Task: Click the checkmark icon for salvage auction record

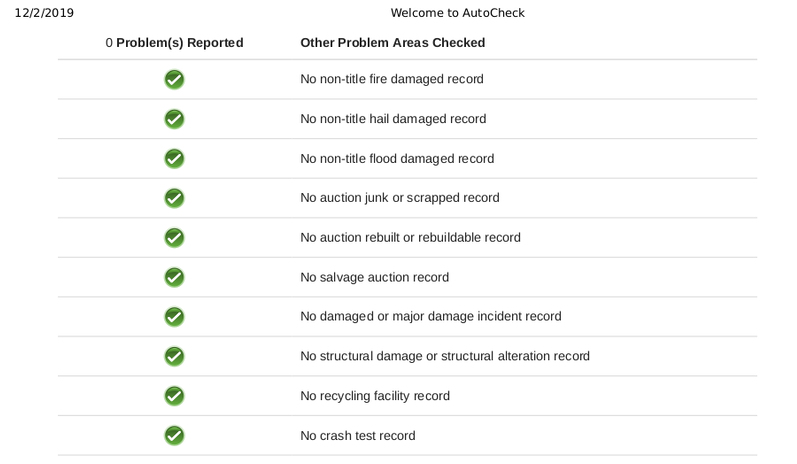Action: pyautogui.click(x=174, y=277)
